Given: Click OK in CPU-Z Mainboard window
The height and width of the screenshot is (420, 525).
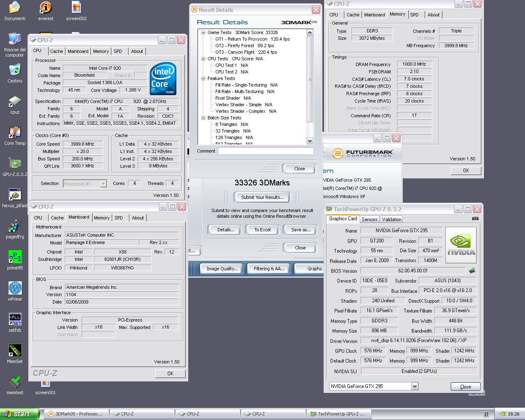Looking at the screenshot, I should coord(170,374).
